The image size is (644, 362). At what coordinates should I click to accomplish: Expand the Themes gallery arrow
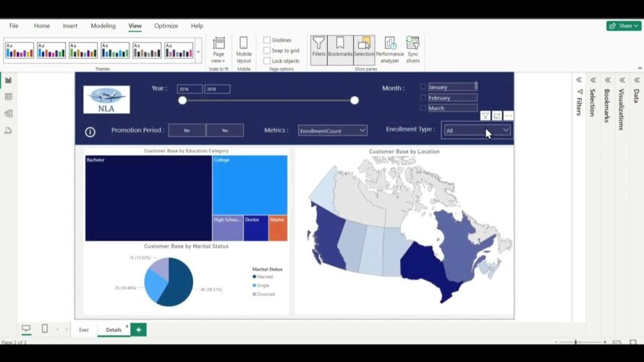point(198,52)
